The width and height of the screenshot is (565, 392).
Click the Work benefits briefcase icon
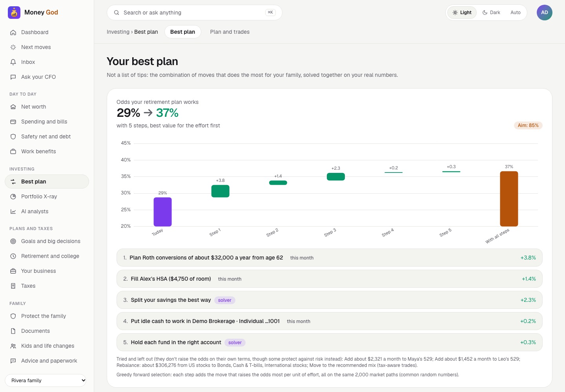(x=13, y=152)
